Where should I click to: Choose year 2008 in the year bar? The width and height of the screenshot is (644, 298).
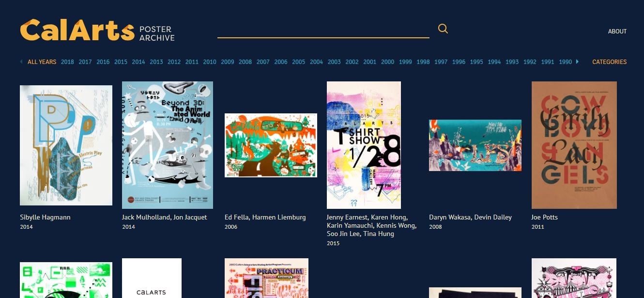click(245, 62)
